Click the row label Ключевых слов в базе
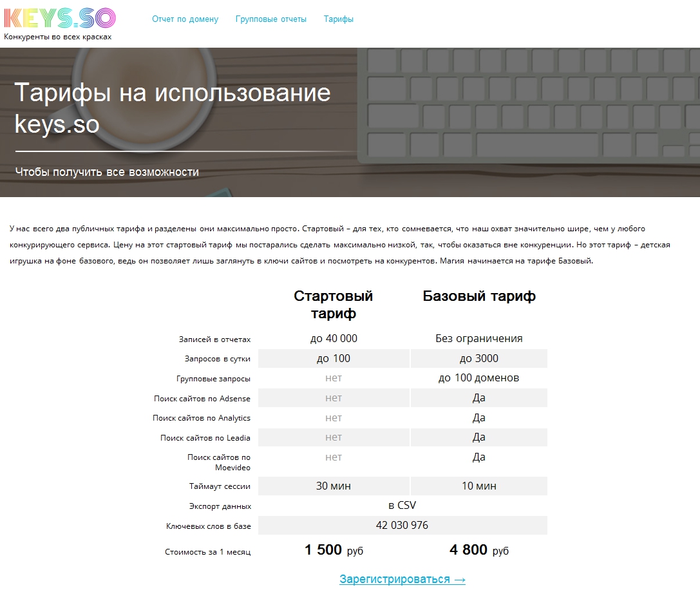700x601 pixels. tap(209, 526)
